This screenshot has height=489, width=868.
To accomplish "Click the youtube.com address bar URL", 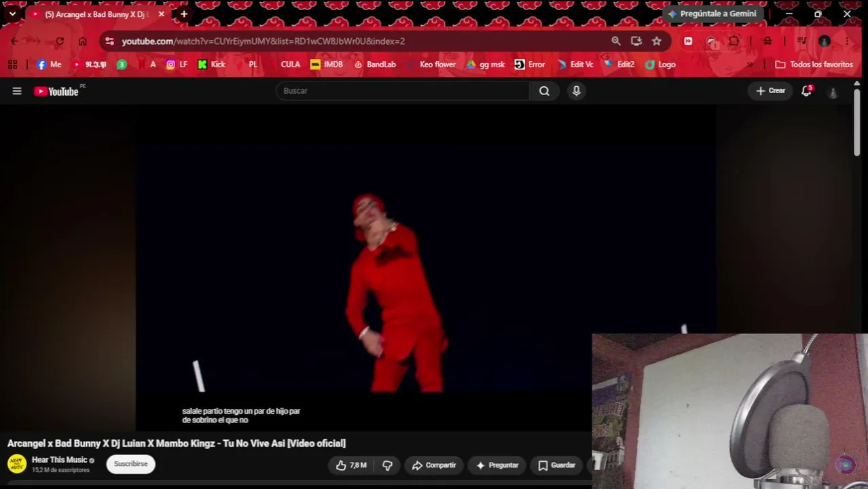I will click(x=263, y=41).
